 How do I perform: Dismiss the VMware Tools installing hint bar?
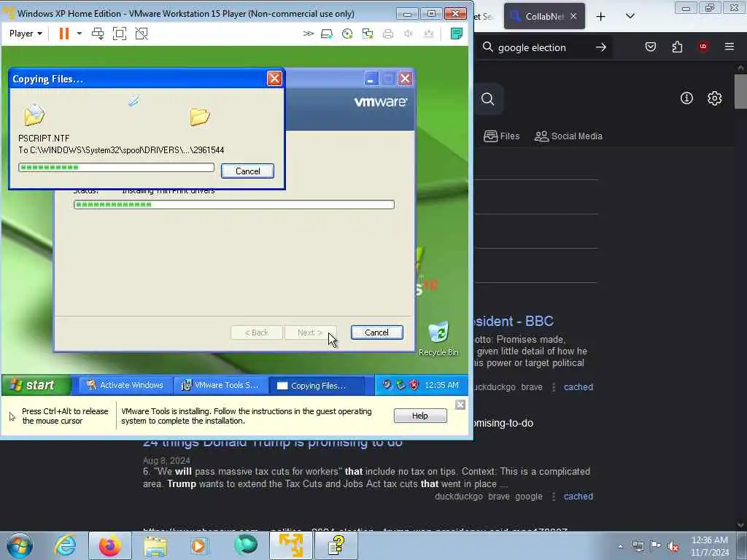[460, 405]
